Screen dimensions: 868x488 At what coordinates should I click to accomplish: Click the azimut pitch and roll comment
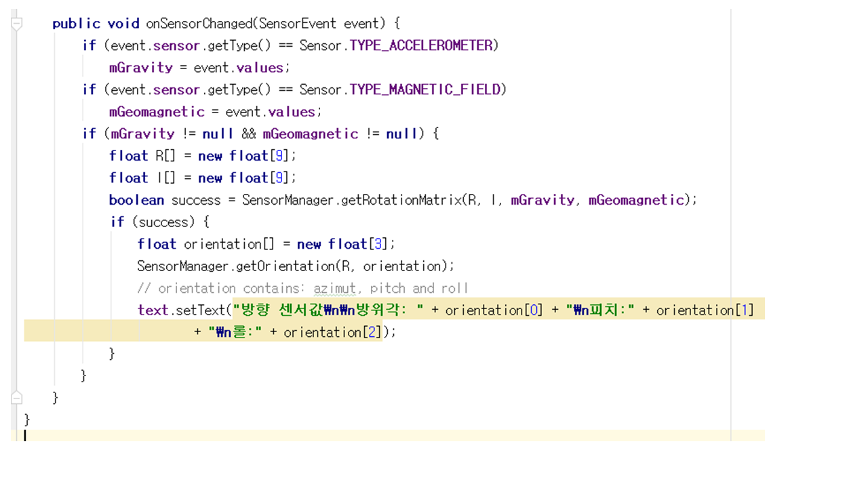(x=302, y=288)
